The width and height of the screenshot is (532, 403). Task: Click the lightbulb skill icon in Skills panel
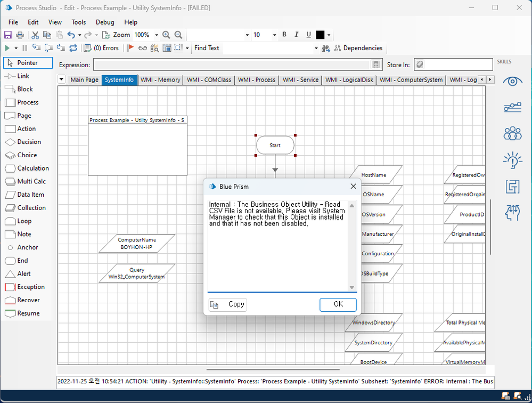click(512, 160)
